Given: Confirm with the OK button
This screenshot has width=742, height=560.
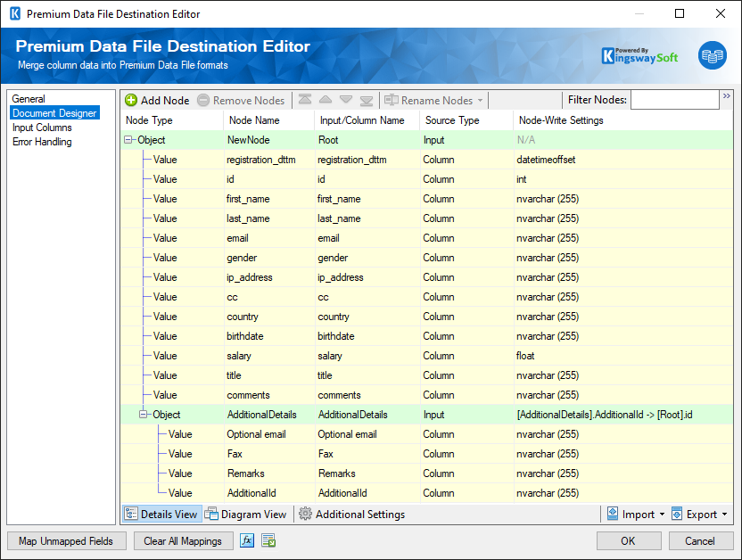Looking at the screenshot, I should pyautogui.click(x=629, y=541).
